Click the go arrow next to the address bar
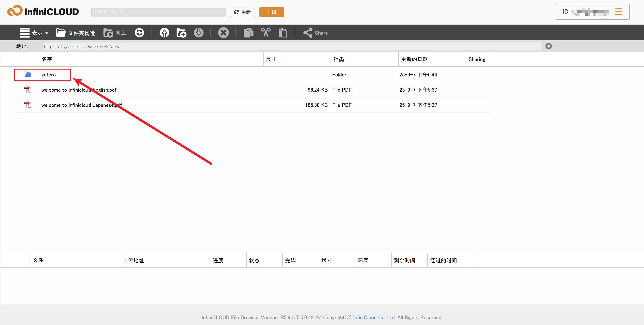The height and width of the screenshot is (325, 644). [x=548, y=46]
